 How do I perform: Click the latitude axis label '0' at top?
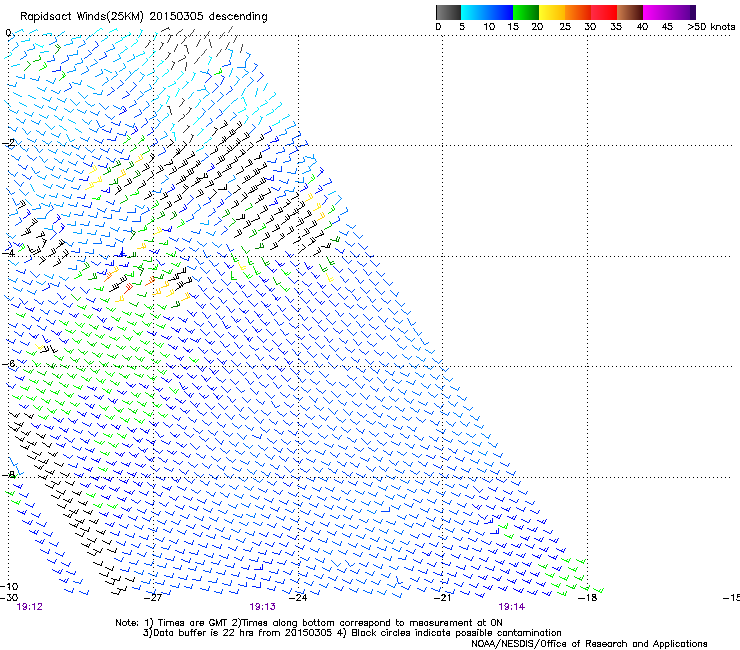coord(8,33)
